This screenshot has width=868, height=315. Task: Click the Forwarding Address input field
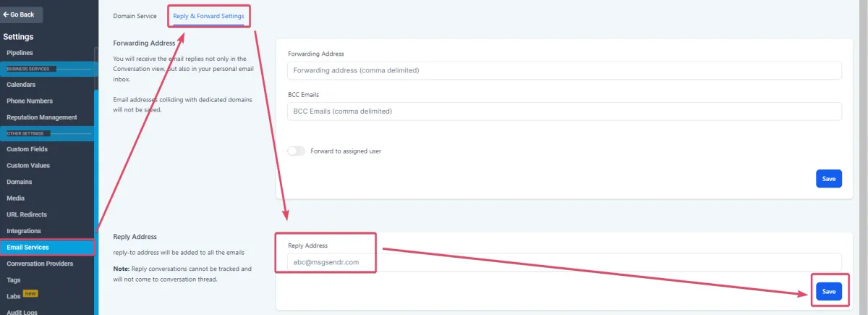(564, 70)
